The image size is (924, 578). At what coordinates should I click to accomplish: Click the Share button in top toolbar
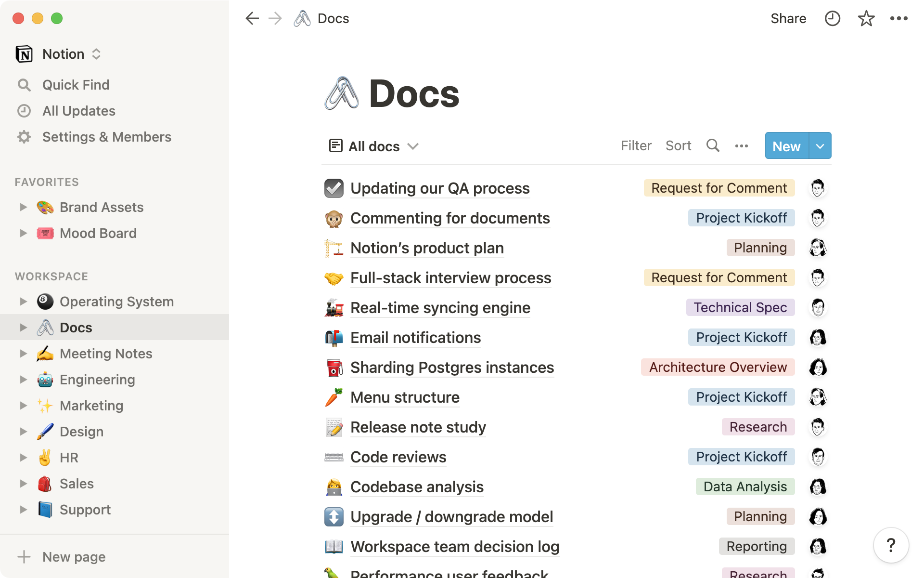tap(788, 19)
